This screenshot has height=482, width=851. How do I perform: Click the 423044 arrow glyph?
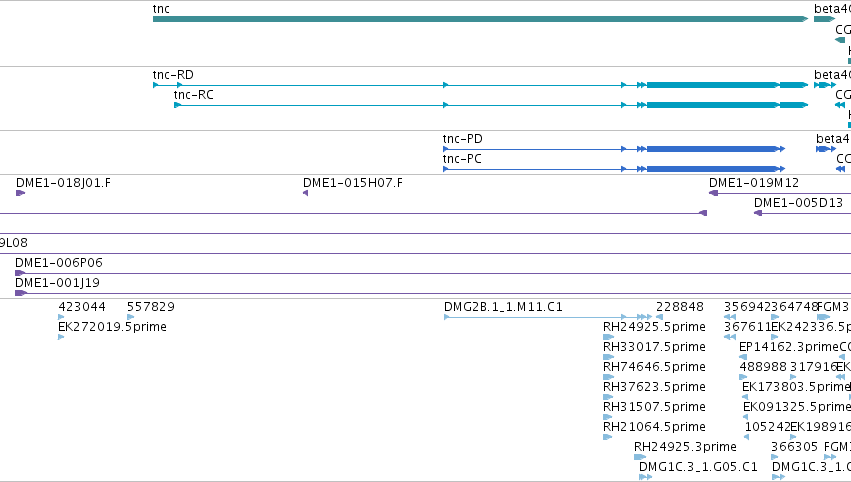coord(61,317)
